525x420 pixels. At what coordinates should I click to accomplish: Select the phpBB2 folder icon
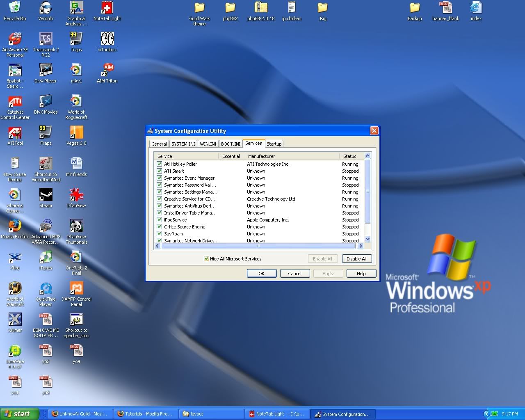click(x=230, y=11)
